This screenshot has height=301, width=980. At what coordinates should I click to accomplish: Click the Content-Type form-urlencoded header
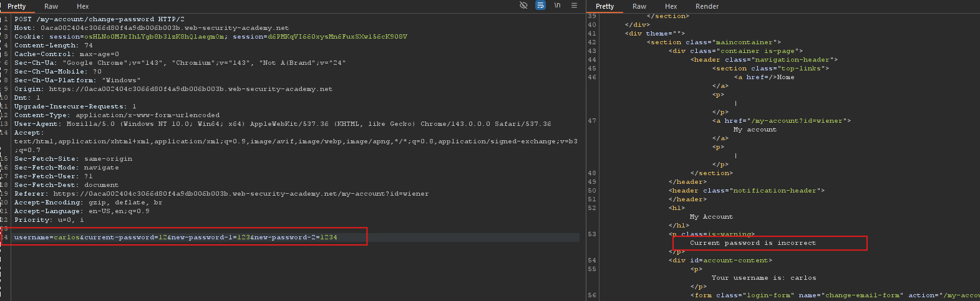coord(117,115)
